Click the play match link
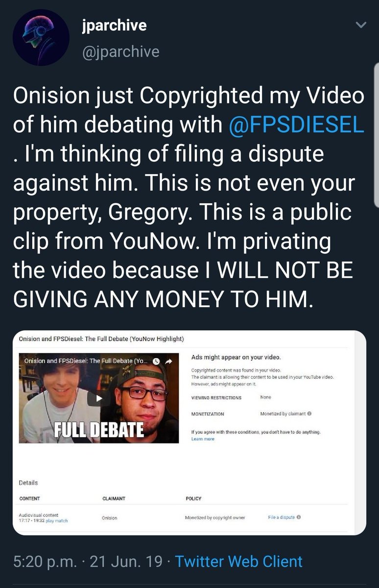The width and height of the screenshot is (379, 588). [57, 521]
